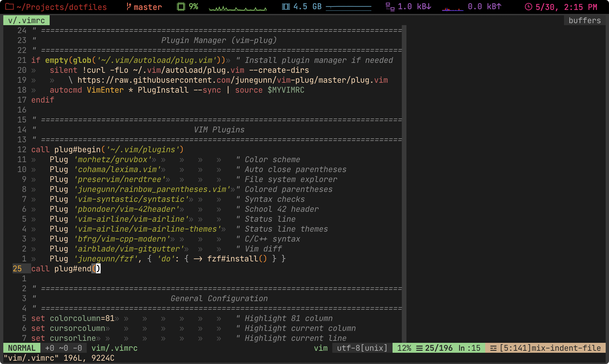Image resolution: width=609 pixels, height=364 pixels.
Task: Click $MYVIMRC on the autocmd line
Action: coord(286,90)
